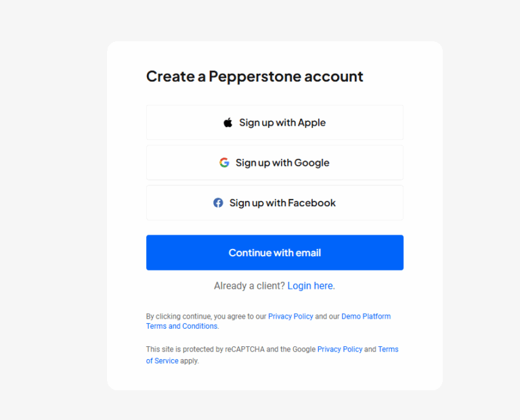The image size is (520, 420).
Task: Open the Login here link
Action: (310, 286)
